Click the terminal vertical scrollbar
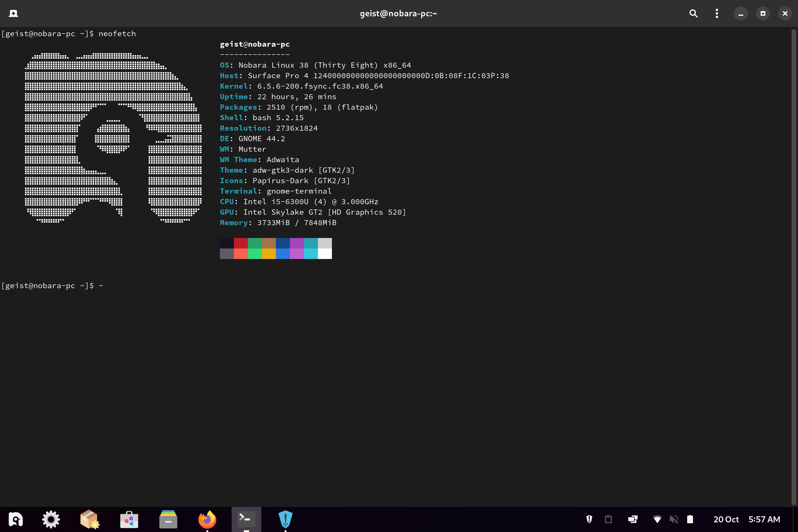This screenshot has width=798, height=532. [794, 267]
